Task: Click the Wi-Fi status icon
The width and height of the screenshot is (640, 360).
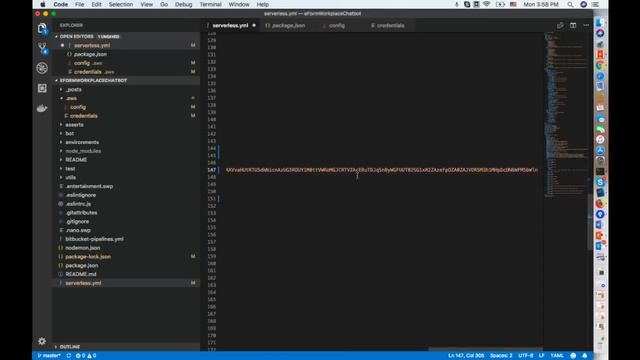Action: pyautogui.click(x=487, y=4)
